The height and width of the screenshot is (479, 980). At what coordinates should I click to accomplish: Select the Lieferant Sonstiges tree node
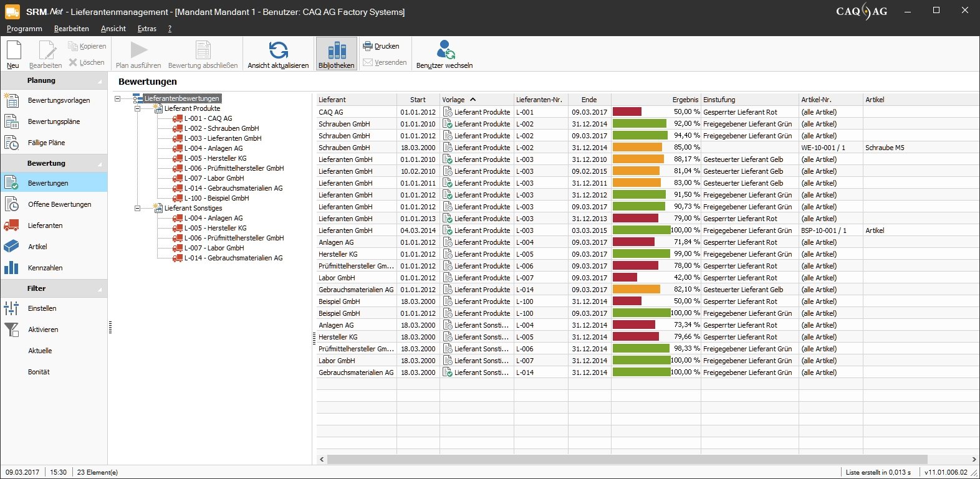(193, 208)
